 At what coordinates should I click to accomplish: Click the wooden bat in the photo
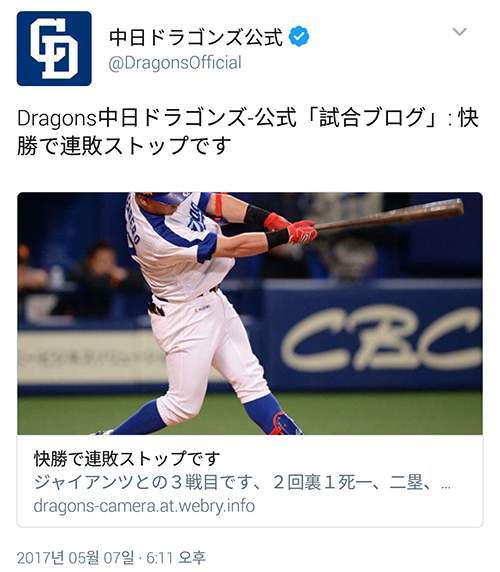pos(389,215)
